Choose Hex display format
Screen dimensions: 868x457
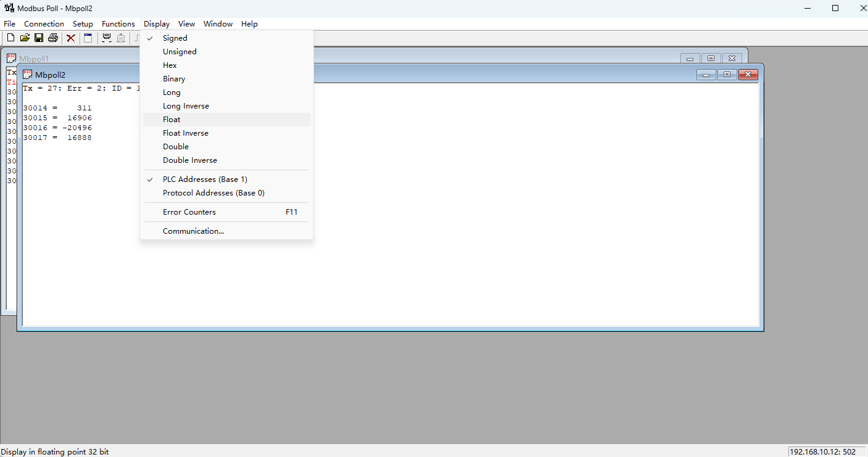(170, 65)
